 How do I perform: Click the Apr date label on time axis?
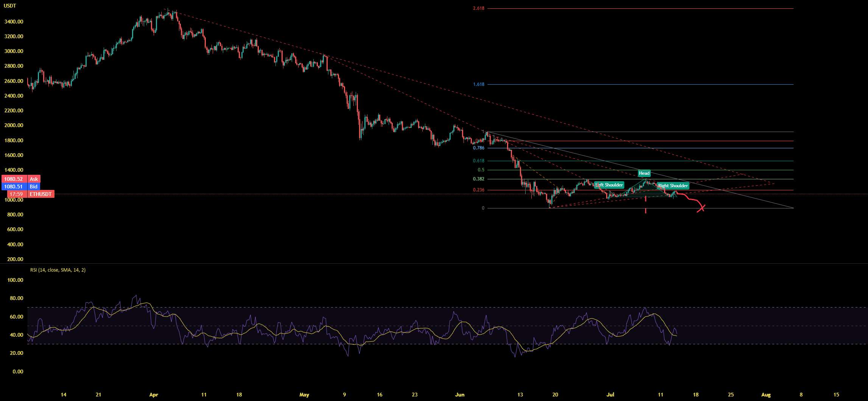point(154,395)
